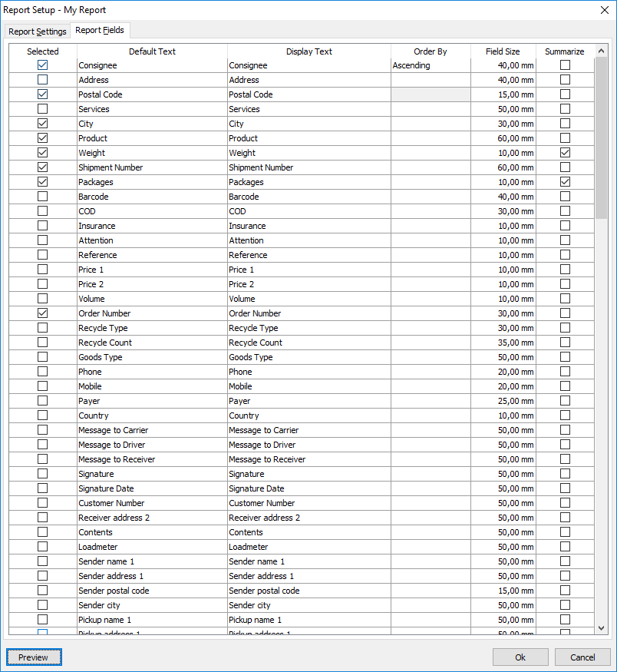Toggle the Selected checkbox for Product
The width and height of the screenshot is (617, 672).
click(42, 138)
